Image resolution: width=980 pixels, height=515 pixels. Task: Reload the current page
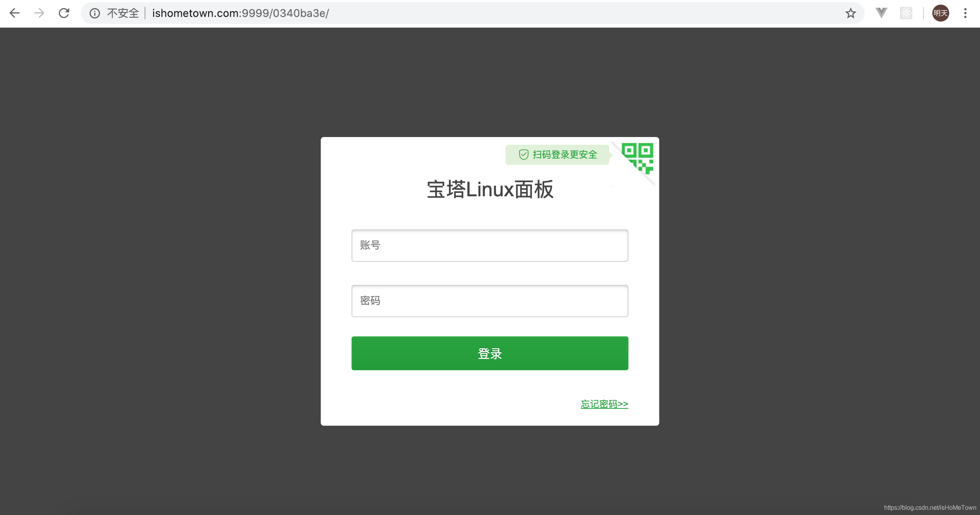(x=64, y=13)
